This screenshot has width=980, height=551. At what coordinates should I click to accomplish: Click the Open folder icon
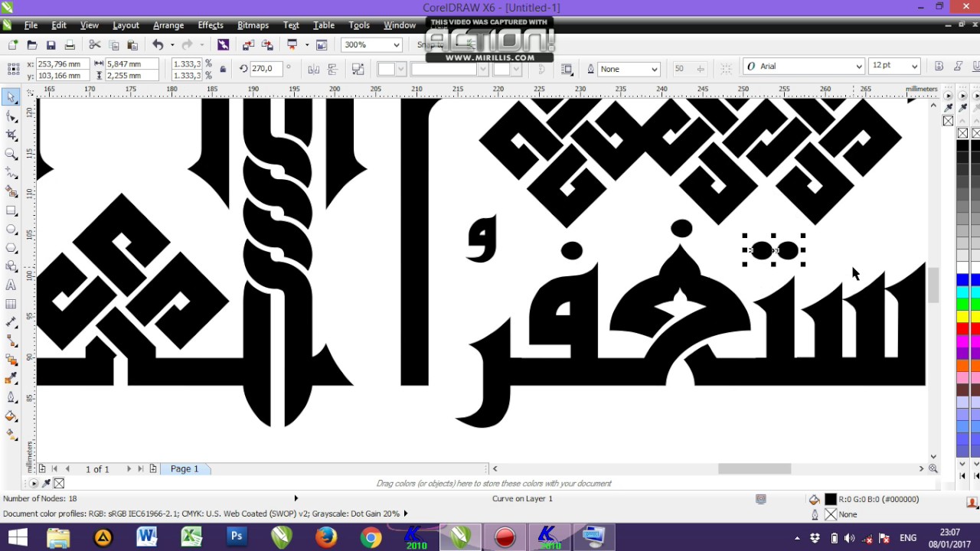click(32, 45)
